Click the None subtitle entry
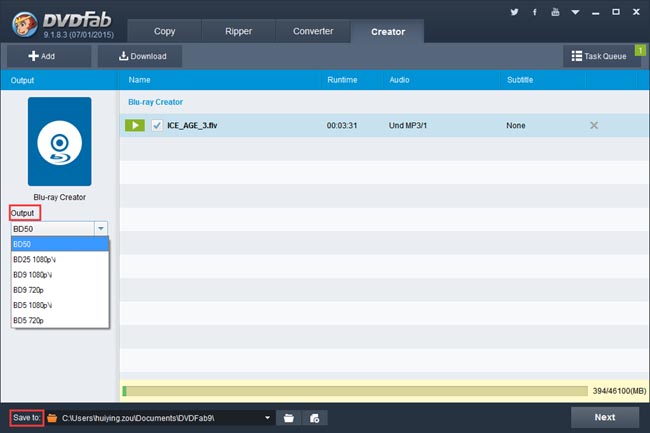The image size is (650, 433). pos(516,125)
